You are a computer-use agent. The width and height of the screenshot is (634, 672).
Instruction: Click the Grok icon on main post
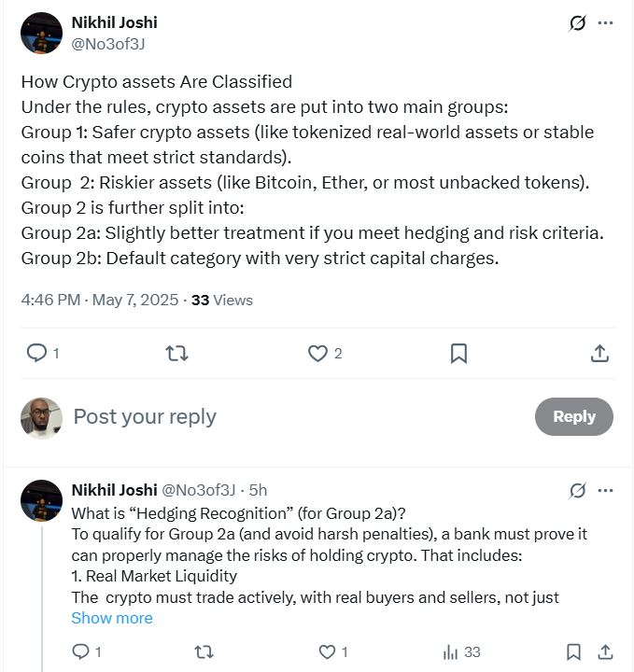[577, 23]
